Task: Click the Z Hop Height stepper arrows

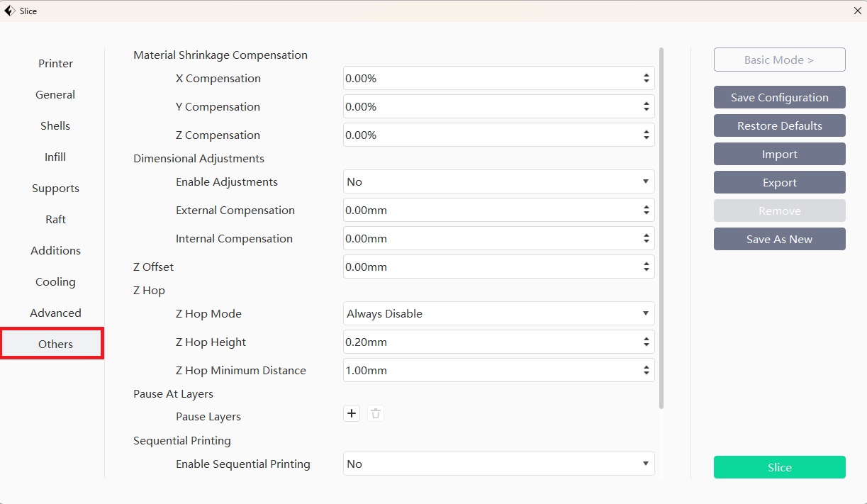Action: (x=646, y=342)
